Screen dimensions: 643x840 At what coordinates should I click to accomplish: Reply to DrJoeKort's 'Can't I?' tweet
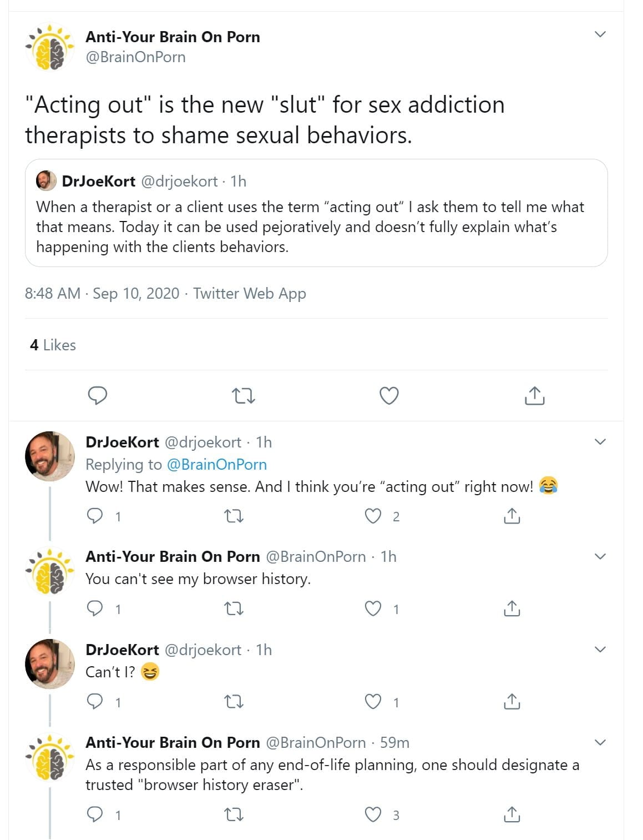pos(95,702)
